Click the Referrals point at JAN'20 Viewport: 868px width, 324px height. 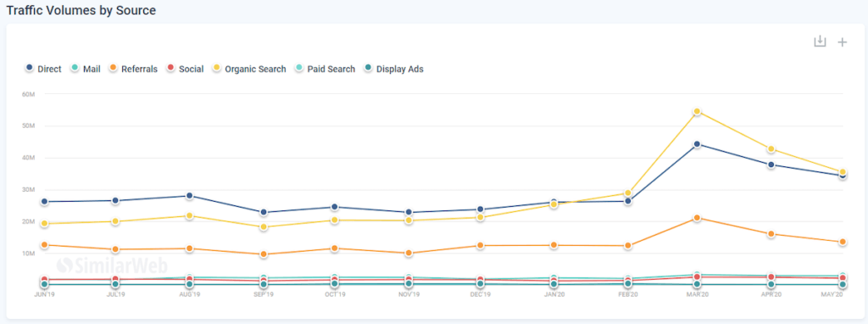click(554, 245)
